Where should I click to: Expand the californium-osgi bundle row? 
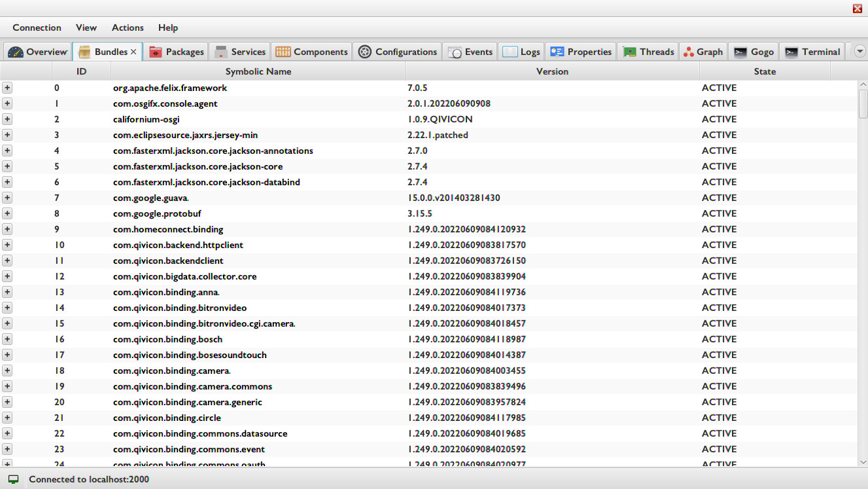click(7, 119)
